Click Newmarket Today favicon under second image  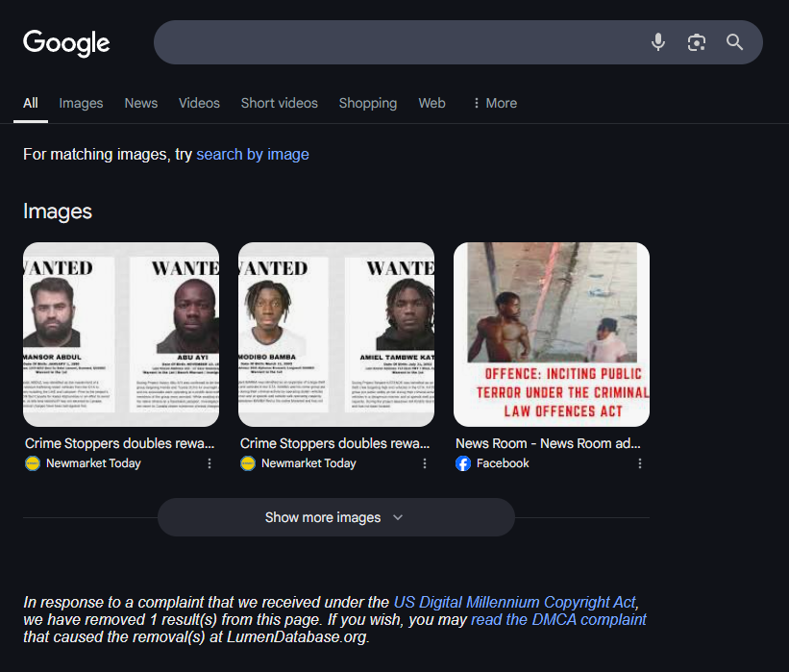(x=248, y=463)
